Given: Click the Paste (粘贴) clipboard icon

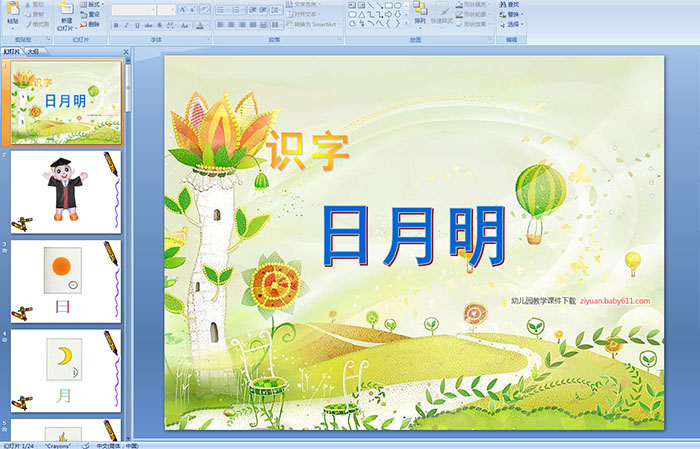Looking at the screenshot, I should click(13, 9).
